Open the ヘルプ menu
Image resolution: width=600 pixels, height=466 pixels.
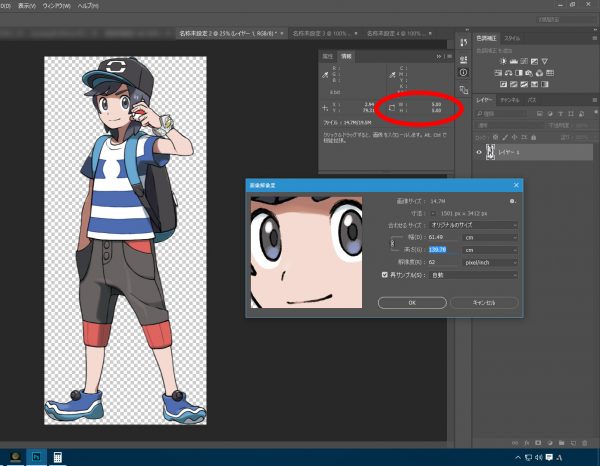tap(88, 6)
